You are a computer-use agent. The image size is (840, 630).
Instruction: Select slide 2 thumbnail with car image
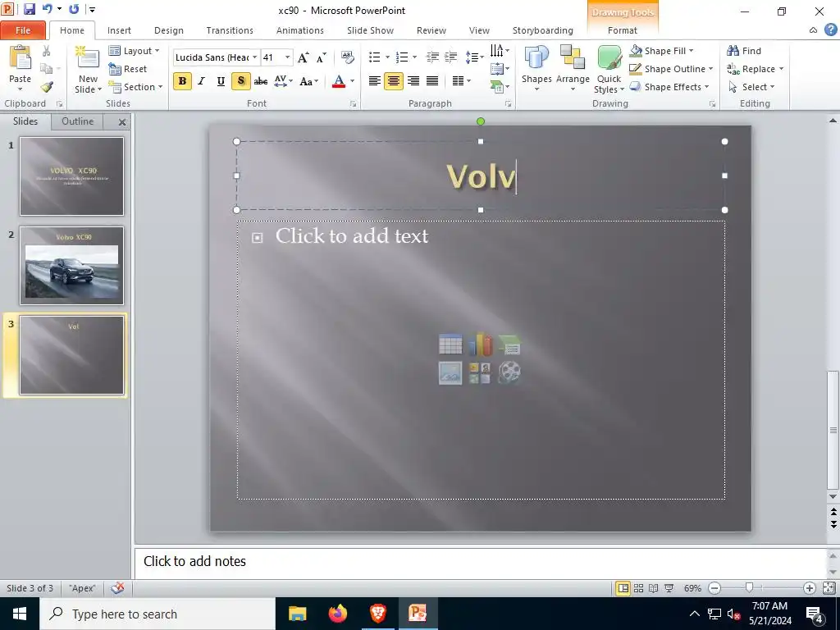point(72,266)
